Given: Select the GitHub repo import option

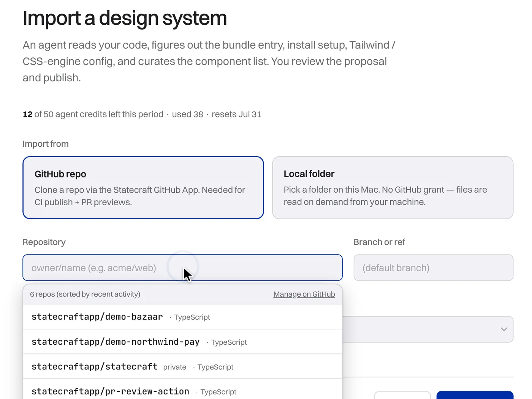Looking at the screenshot, I should (143, 188).
